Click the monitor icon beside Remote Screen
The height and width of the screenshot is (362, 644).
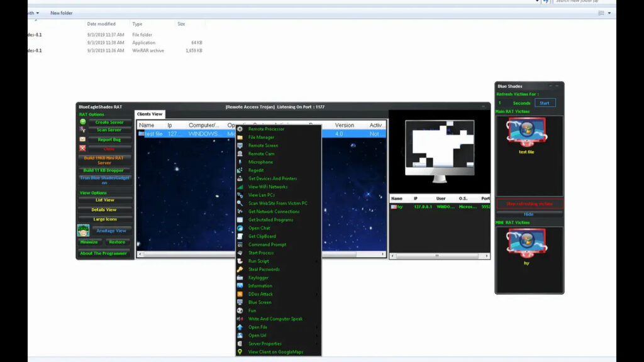tap(240, 145)
